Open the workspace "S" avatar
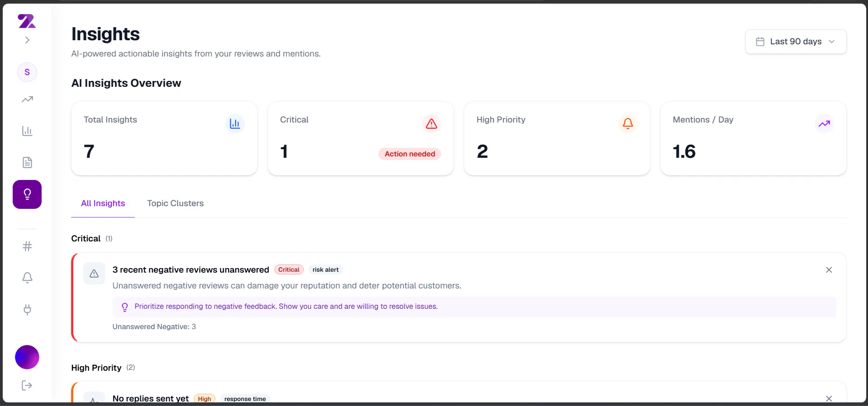 pyautogui.click(x=27, y=72)
